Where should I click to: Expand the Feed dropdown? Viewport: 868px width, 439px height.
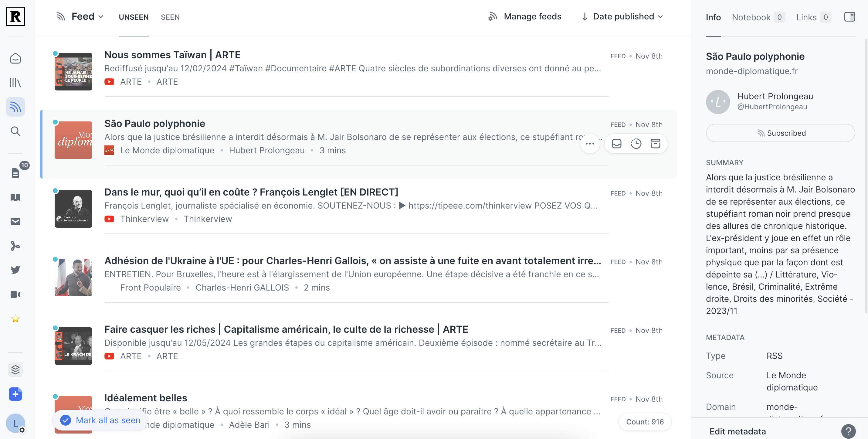click(x=87, y=16)
